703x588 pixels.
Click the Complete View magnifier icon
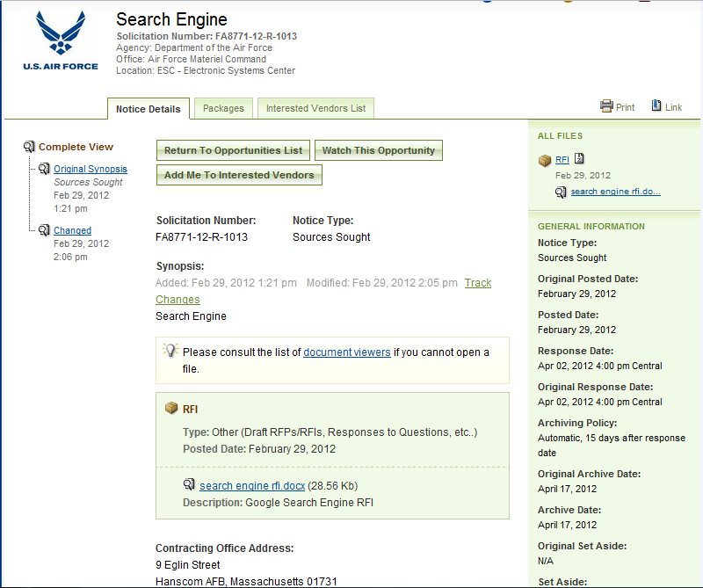point(29,147)
